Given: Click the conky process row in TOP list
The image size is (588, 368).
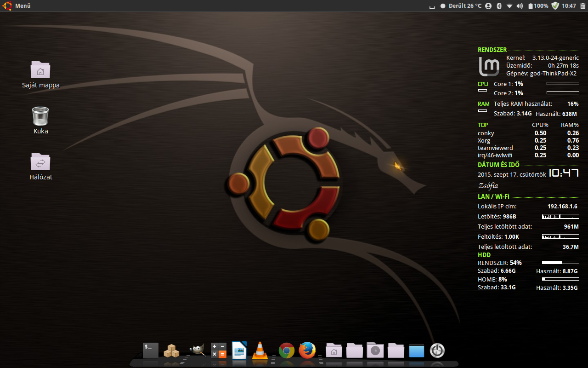Looking at the screenshot, I should [528, 133].
